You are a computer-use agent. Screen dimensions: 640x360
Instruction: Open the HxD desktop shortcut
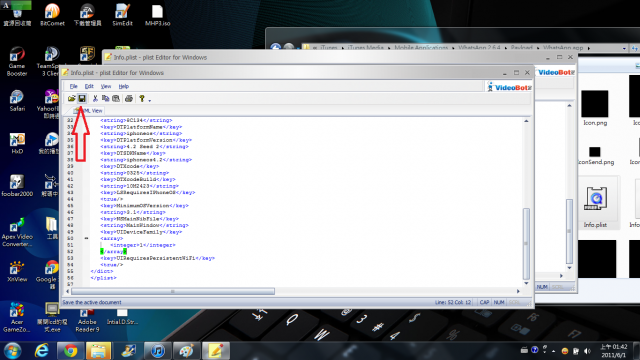click(x=17, y=143)
